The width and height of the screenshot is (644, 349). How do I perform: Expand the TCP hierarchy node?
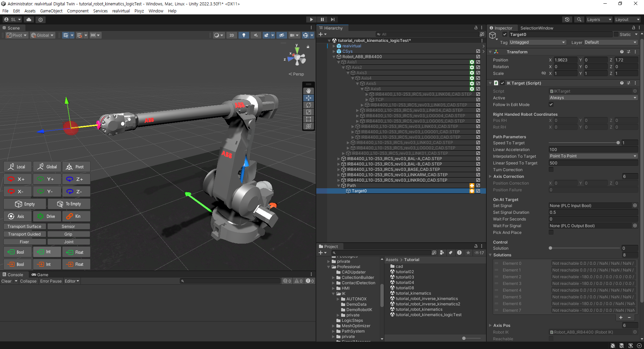[367, 100]
